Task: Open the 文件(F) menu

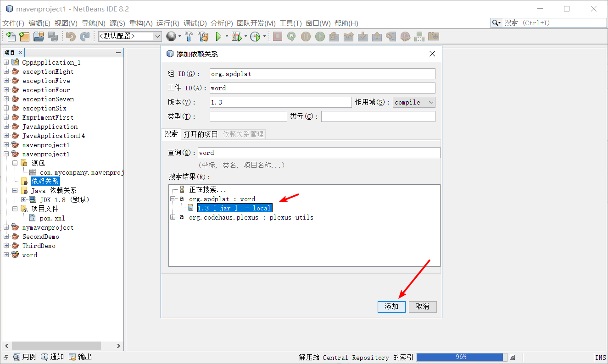Action: tap(13, 23)
